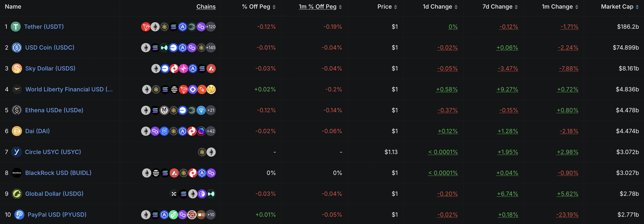Open the Tether (USDT) link
The image size is (644, 224).
(x=44, y=27)
